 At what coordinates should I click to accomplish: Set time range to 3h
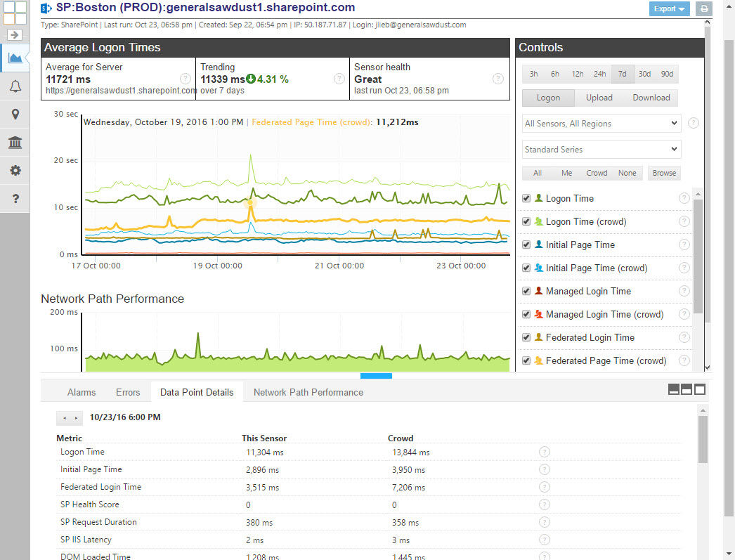tap(533, 74)
